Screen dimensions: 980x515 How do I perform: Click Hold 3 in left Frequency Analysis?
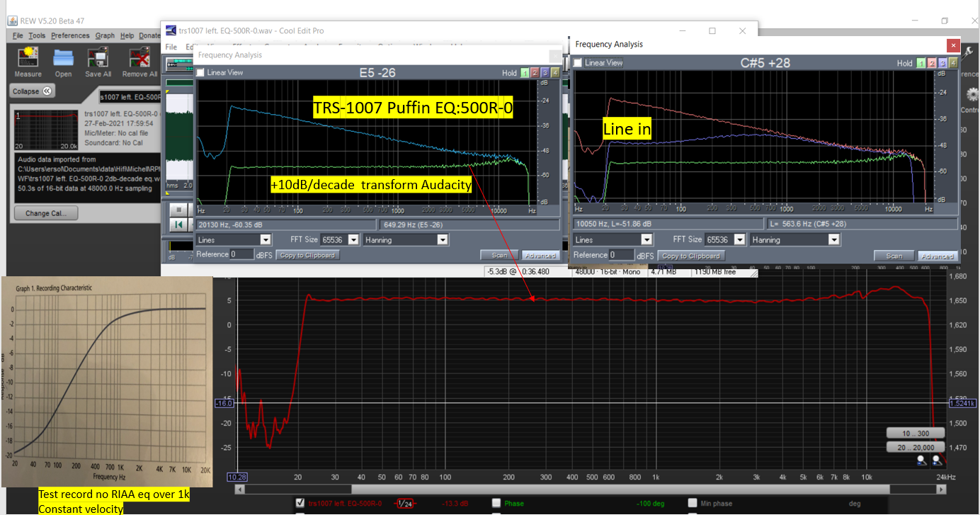pyautogui.click(x=545, y=72)
